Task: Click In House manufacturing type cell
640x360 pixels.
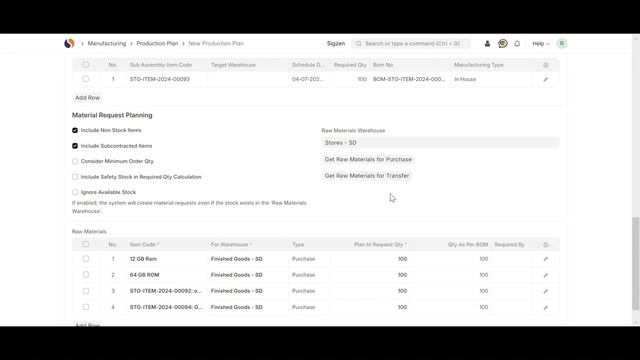Action: pyautogui.click(x=491, y=79)
